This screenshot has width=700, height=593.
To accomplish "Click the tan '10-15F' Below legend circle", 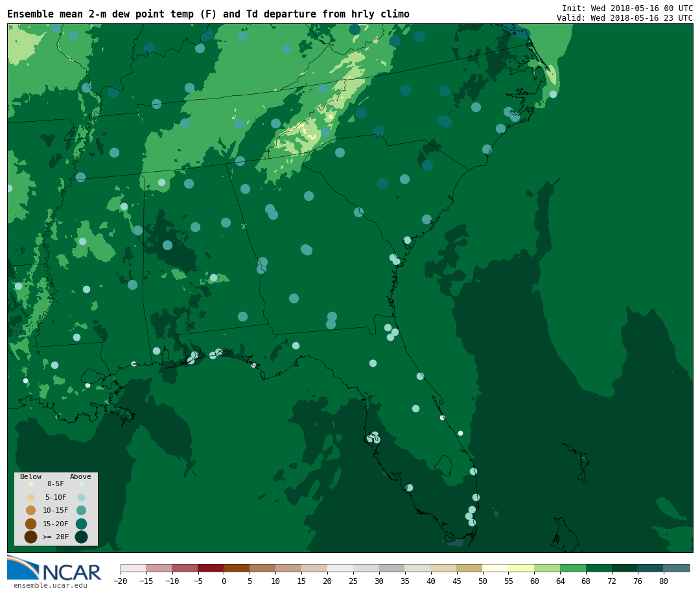I will pos(30,510).
